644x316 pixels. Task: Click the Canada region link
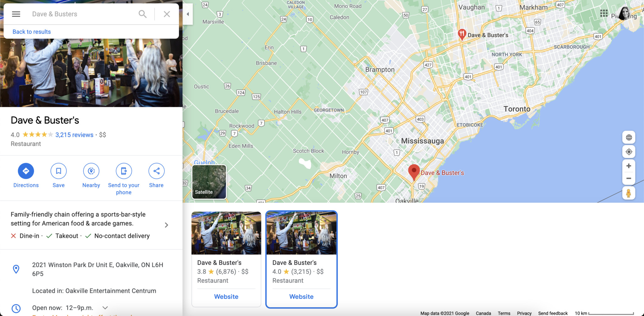coord(483,313)
